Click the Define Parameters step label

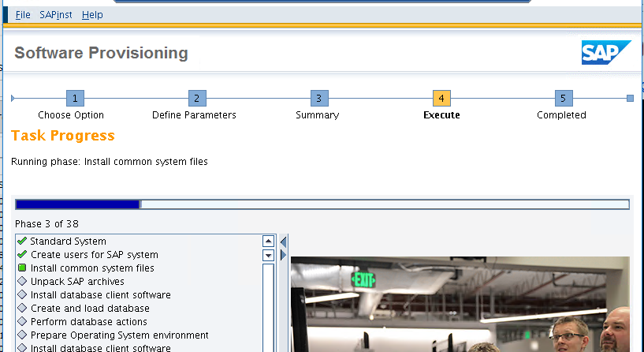pyautogui.click(x=194, y=115)
